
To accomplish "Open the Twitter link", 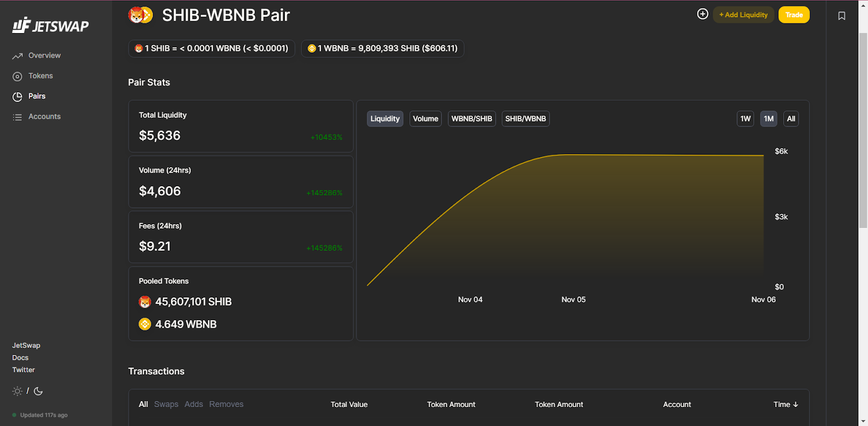I will (x=23, y=370).
